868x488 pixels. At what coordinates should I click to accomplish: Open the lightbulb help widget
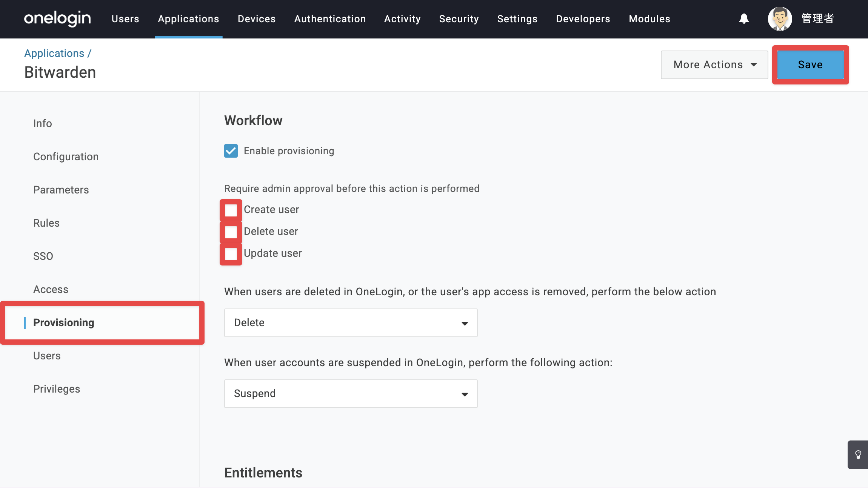858,454
